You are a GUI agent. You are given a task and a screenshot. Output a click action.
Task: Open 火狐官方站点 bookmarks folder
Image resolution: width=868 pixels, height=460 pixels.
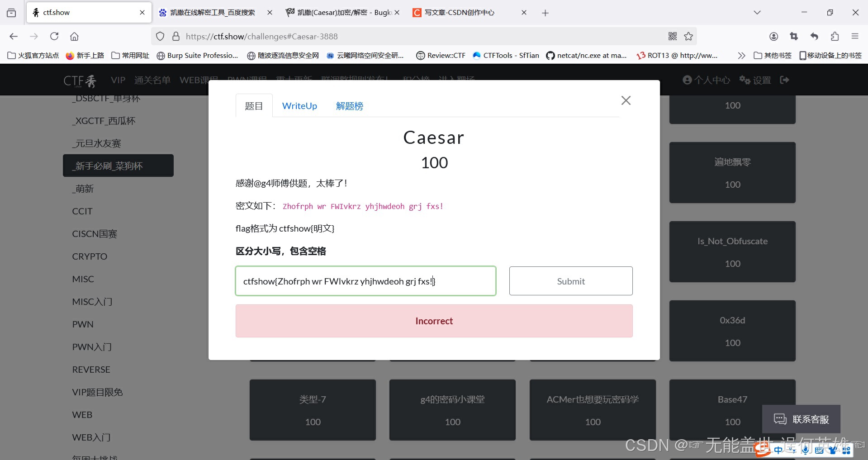click(33, 55)
